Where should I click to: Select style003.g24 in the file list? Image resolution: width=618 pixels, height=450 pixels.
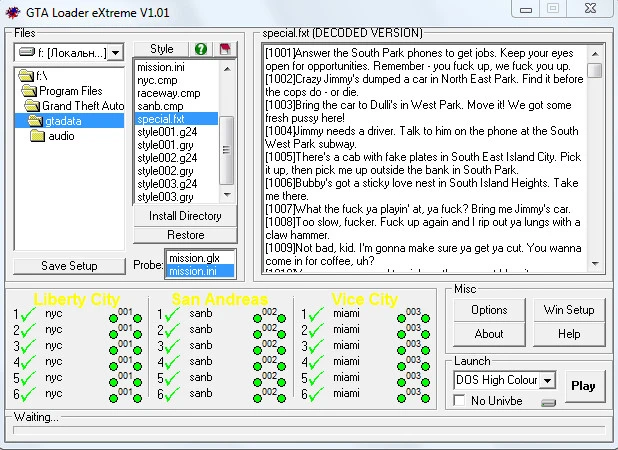click(x=176, y=184)
